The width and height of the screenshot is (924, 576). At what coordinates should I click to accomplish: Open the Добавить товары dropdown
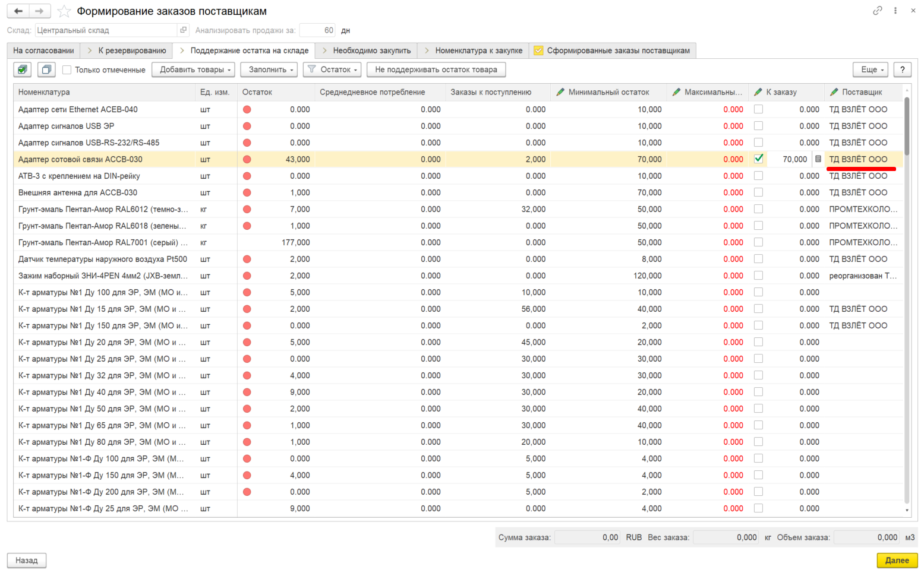click(x=193, y=69)
